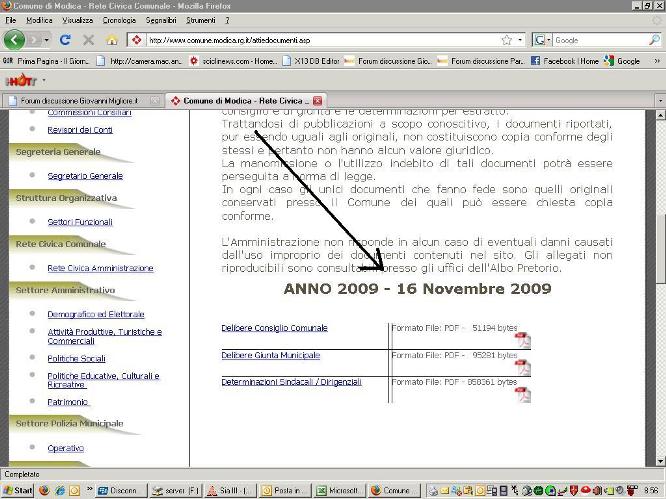
Task: Open the address bar history dropdown
Action: 520,40
